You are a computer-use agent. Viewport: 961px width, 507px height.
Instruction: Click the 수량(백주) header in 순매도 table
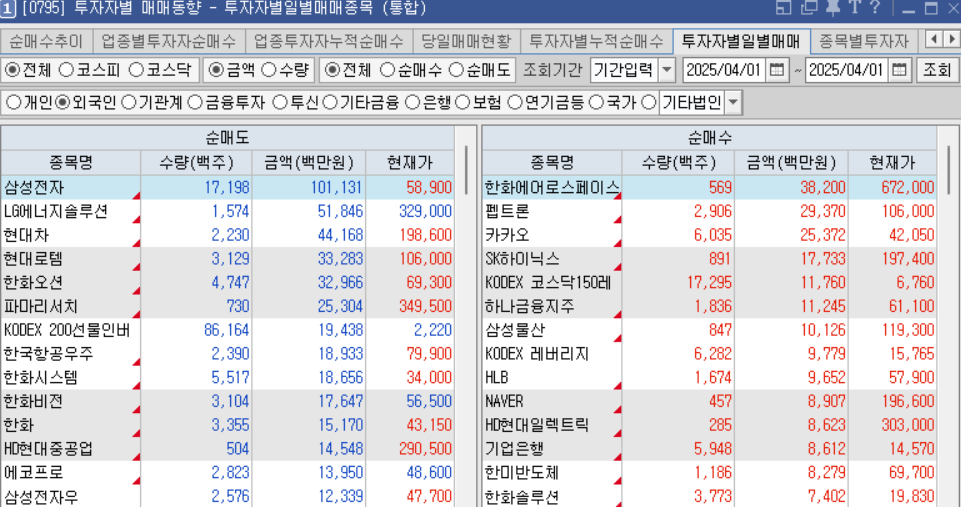196,162
